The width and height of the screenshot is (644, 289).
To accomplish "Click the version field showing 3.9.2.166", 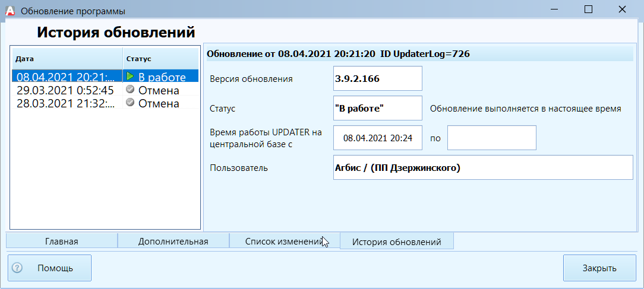I will click(377, 78).
